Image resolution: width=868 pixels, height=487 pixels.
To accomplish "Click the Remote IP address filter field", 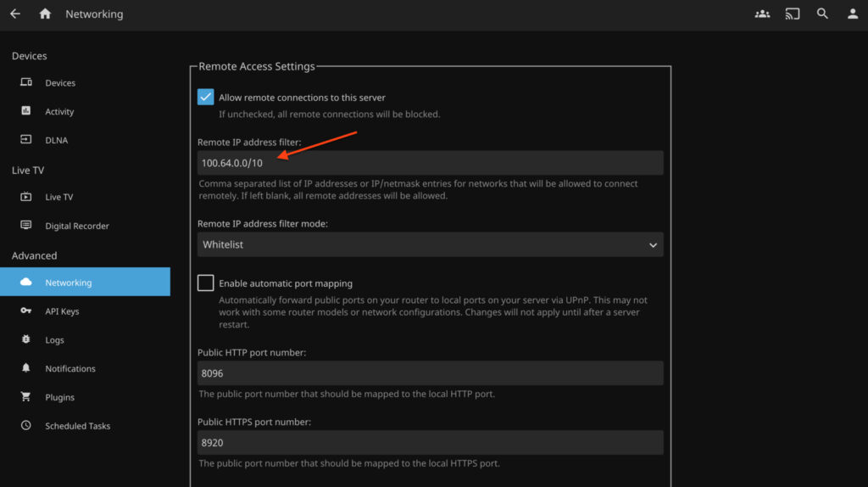I will [x=430, y=163].
